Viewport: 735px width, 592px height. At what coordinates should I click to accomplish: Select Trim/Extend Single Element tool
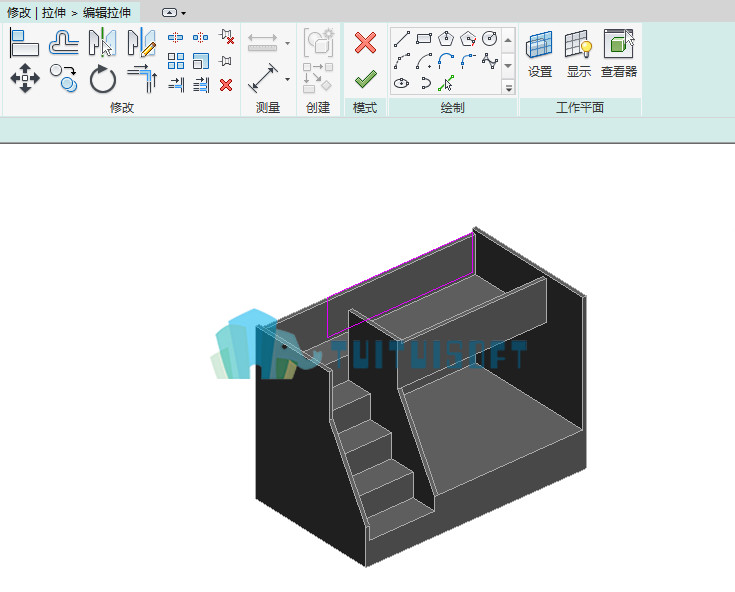[176, 85]
